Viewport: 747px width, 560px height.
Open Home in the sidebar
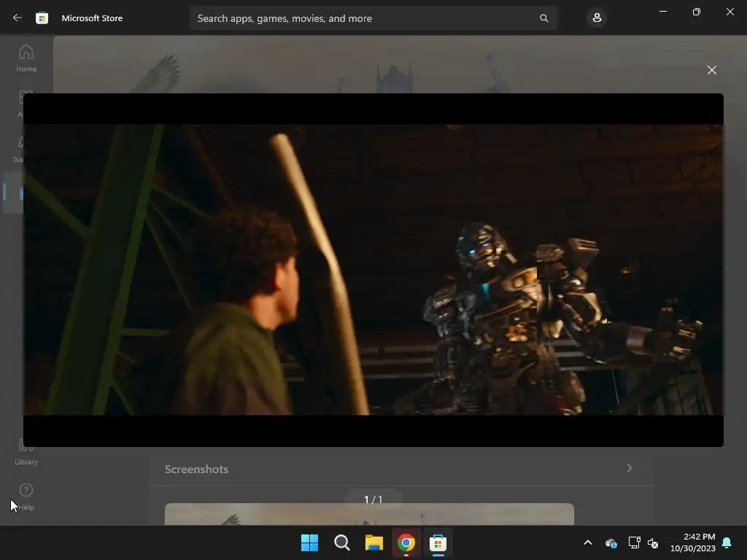26,58
